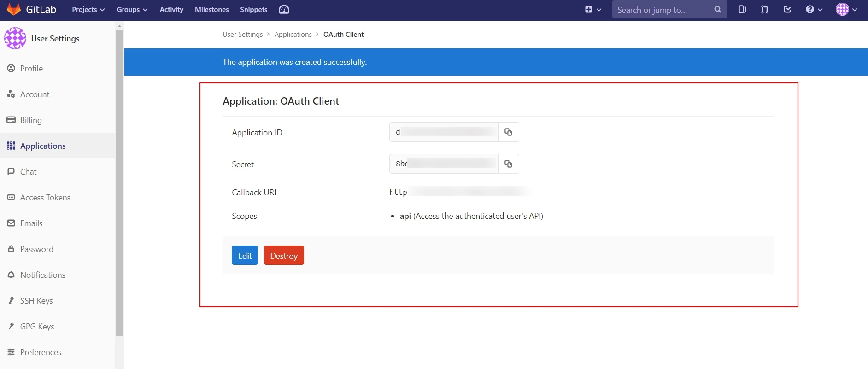Click the OAuth Client breadcrumb text
This screenshot has height=369, width=868.
click(343, 35)
